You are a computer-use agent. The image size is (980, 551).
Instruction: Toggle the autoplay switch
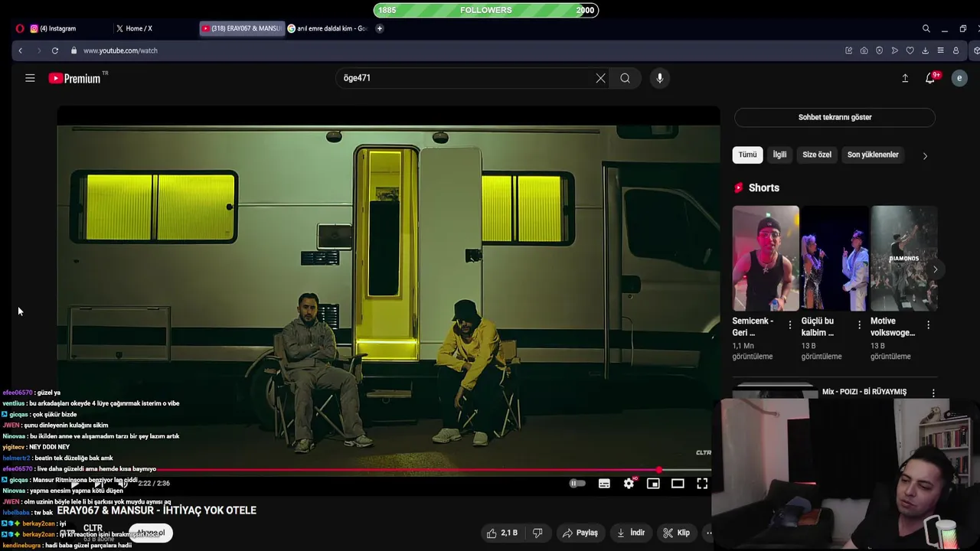[577, 484]
